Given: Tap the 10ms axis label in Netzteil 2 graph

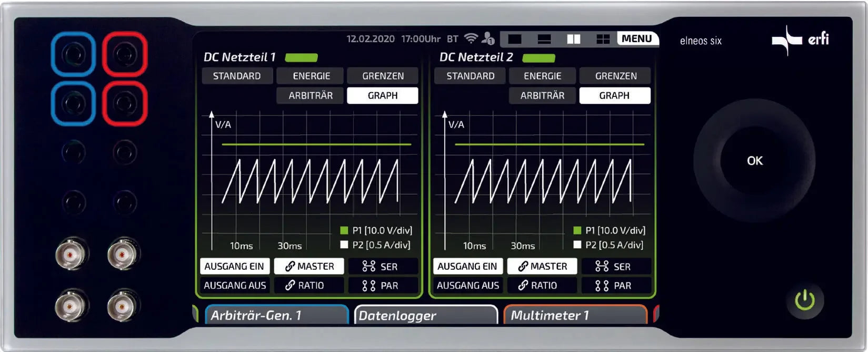Looking at the screenshot, I should coord(474,246).
